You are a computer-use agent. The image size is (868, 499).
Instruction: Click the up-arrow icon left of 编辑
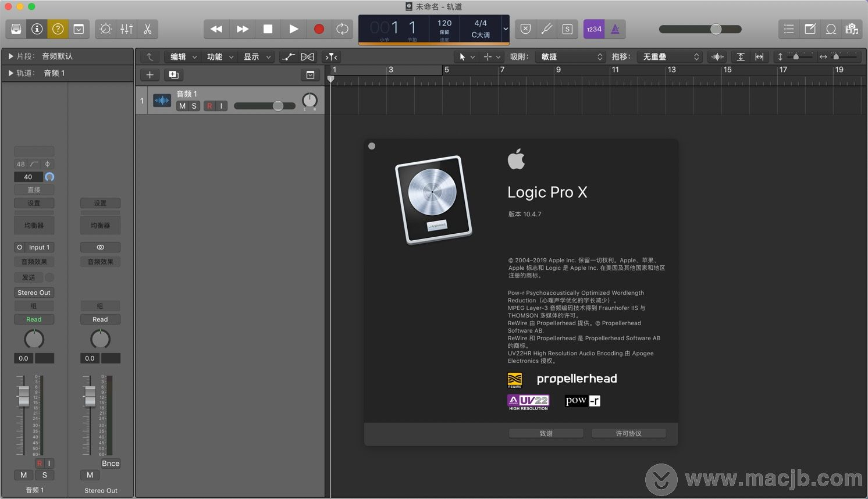tap(150, 56)
